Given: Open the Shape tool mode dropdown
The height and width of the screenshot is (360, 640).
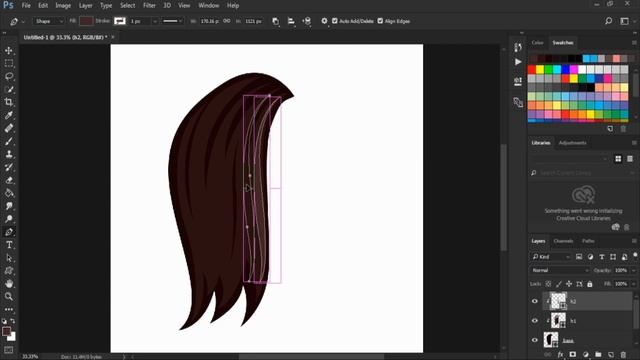Looking at the screenshot, I should pos(49,21).
